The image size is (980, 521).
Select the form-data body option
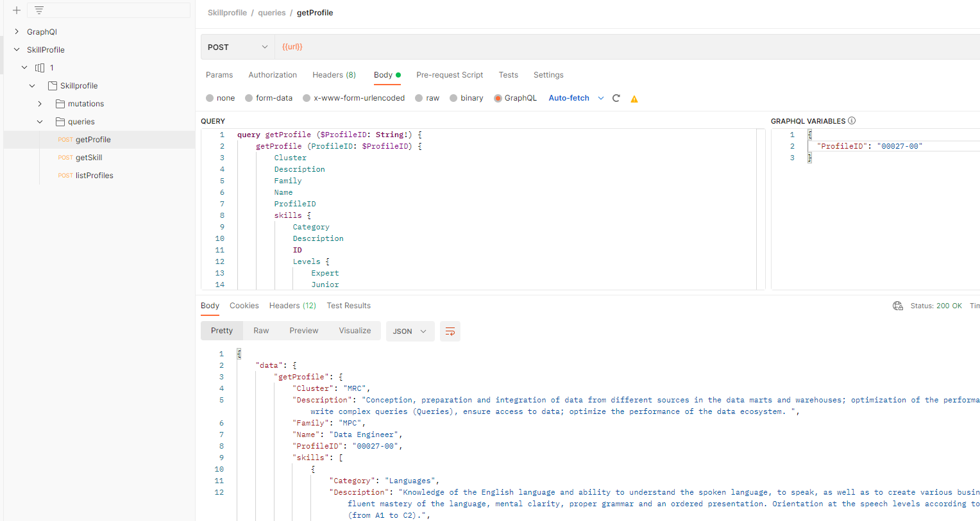249,97
